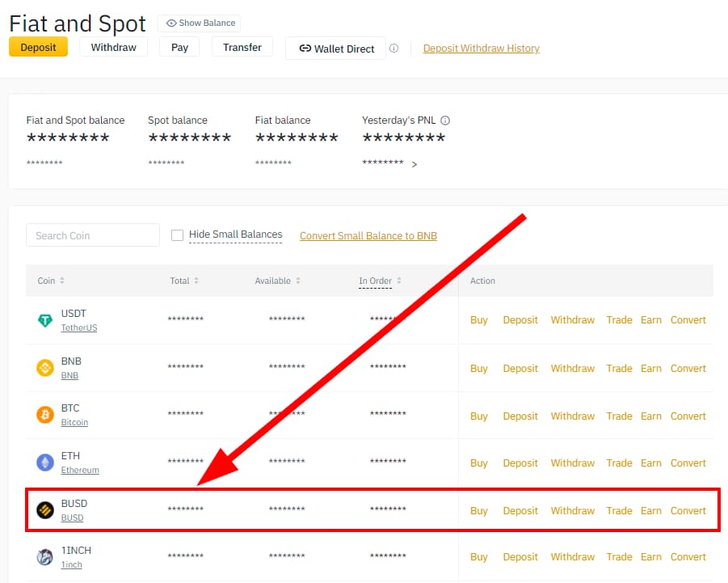Viewport: 728px width, 583px height.
Task: Click Trade in the BTC row
Action: (619, 416)
